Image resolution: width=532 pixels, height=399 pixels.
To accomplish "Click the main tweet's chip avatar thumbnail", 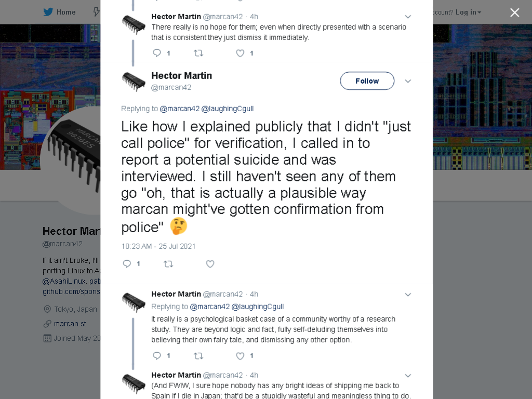I will point(134,82).
